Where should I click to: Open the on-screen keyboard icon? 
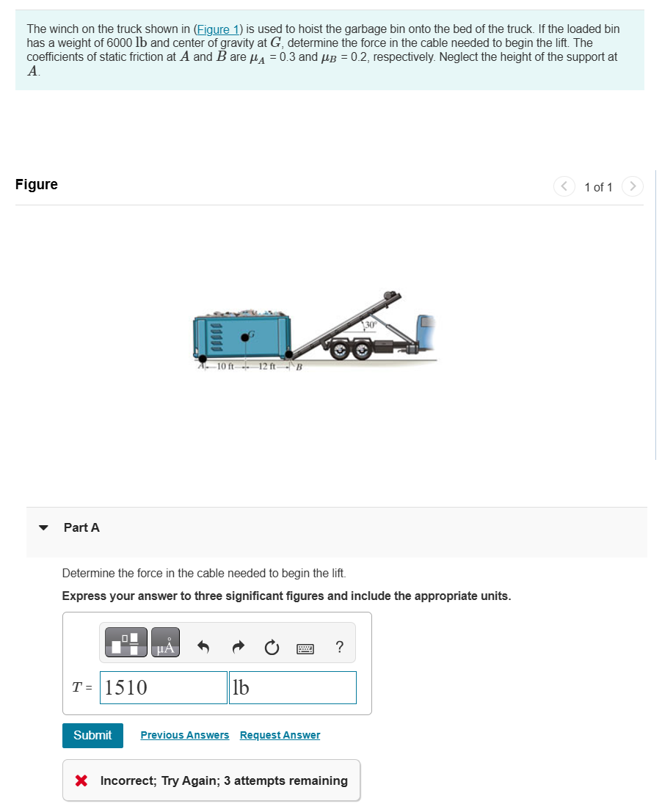[x=305, y=647]
